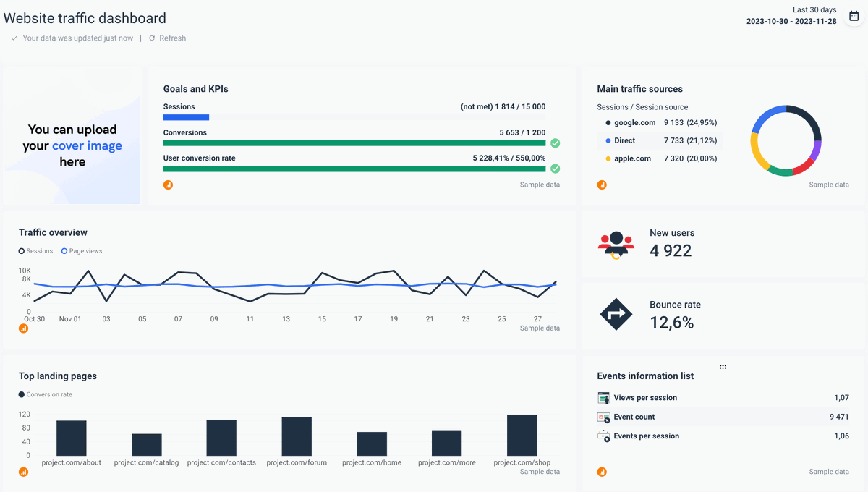868x492 pixels.
Task: Click the Conversions green progress bar
Action: (x=354, y=143)
